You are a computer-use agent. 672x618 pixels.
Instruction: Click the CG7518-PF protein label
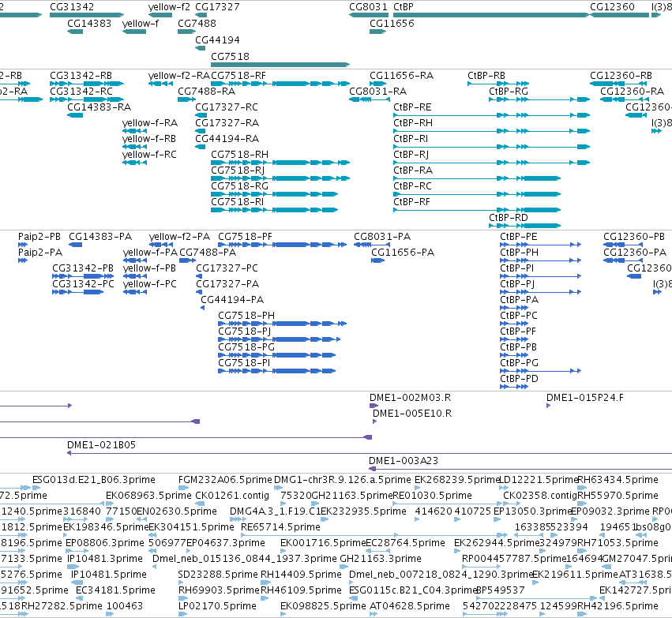[245, 237]
